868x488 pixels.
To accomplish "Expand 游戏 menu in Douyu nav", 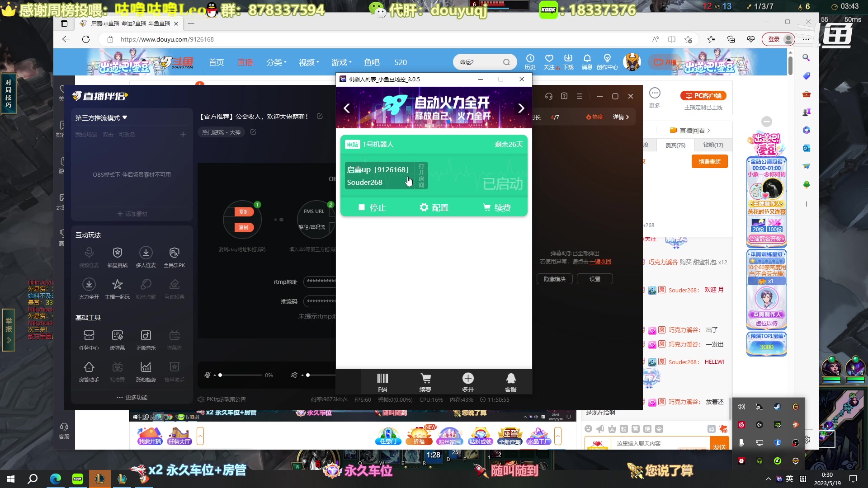I will click(x=342, y=62).
